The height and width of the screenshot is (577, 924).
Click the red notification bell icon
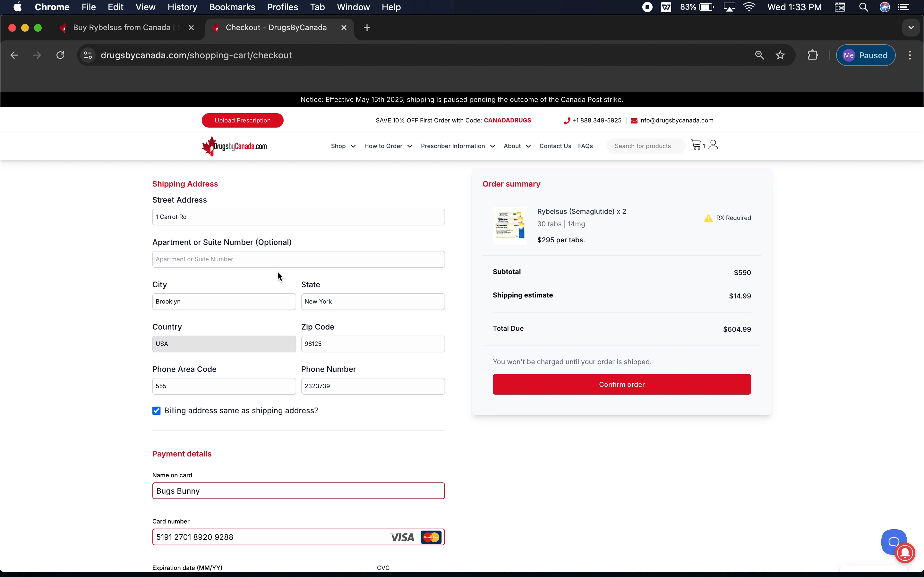905,553
